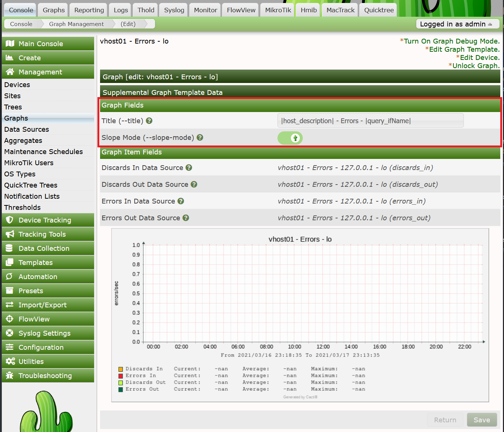Open the Main Console map icon section
This screenshot has width=504, height=432.
click(10, 44)
